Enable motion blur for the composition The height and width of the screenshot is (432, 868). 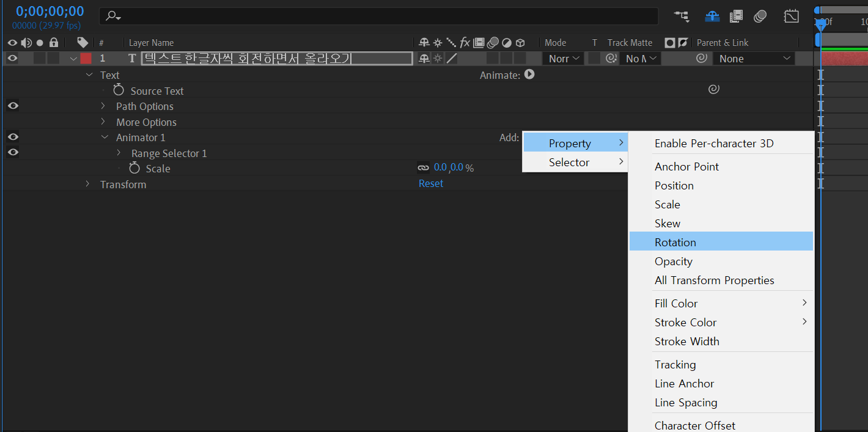[760, 16]
